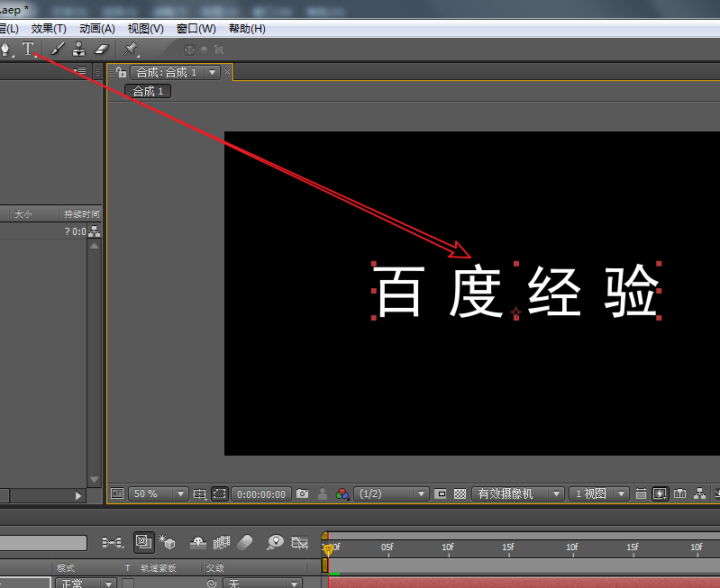The image size is (720, 588).
Task: Toggle pixel aspect ratio correction
Action: click(x=641, y=493)
